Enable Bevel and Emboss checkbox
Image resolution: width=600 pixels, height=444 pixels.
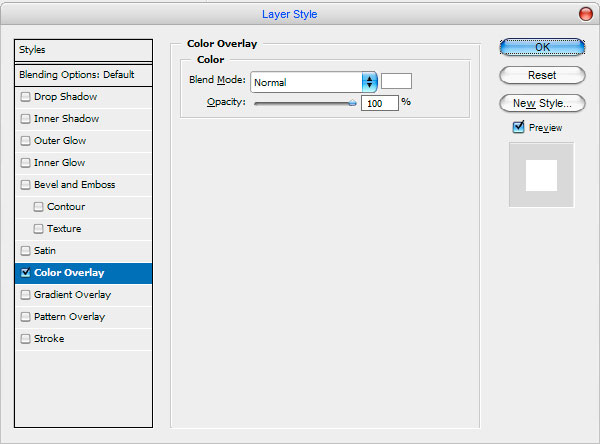tap(25, 185)
